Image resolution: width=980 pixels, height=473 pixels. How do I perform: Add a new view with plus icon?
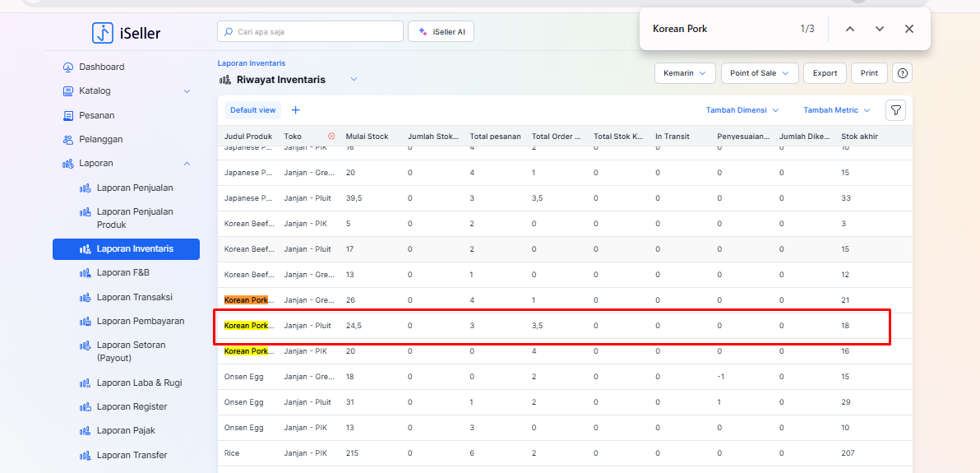(x=296, y=110)
